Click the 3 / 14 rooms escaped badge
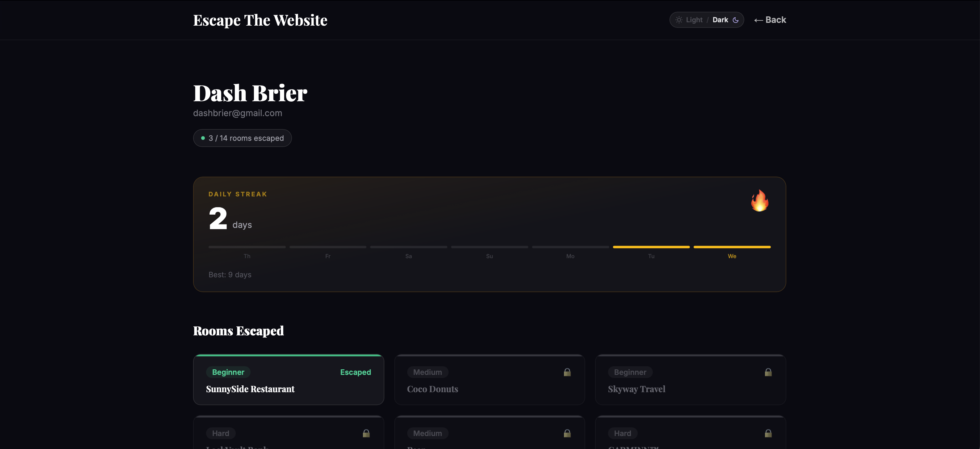980x449 pixels. 242,138
